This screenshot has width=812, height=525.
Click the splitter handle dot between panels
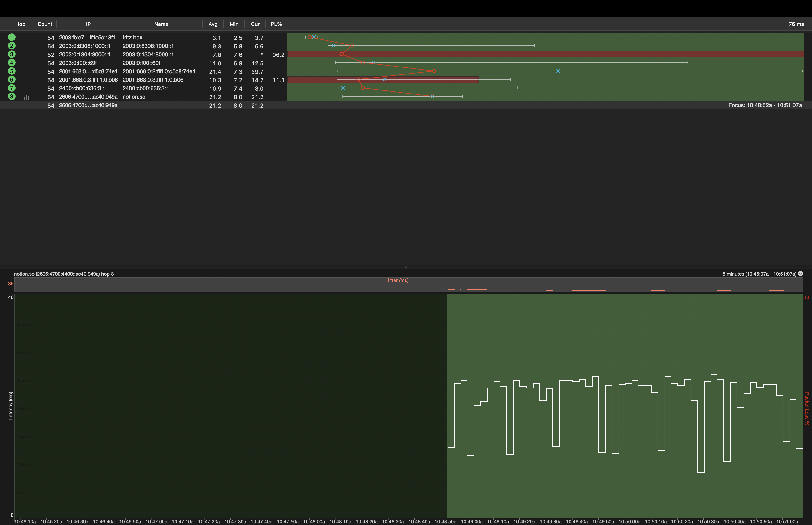pyautogui.click(x=406, y=267)
